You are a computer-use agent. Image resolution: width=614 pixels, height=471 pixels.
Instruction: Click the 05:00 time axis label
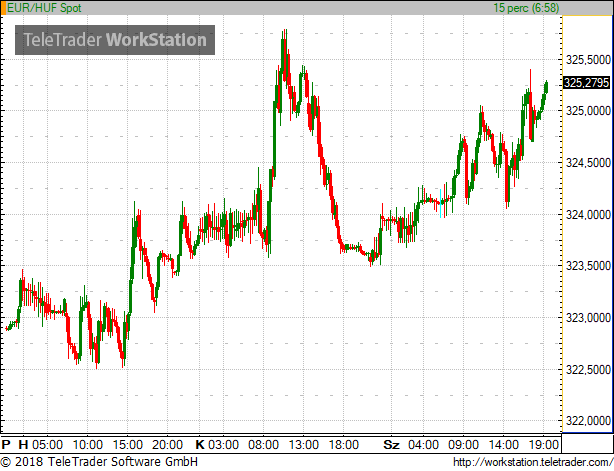tap(47, 445)
